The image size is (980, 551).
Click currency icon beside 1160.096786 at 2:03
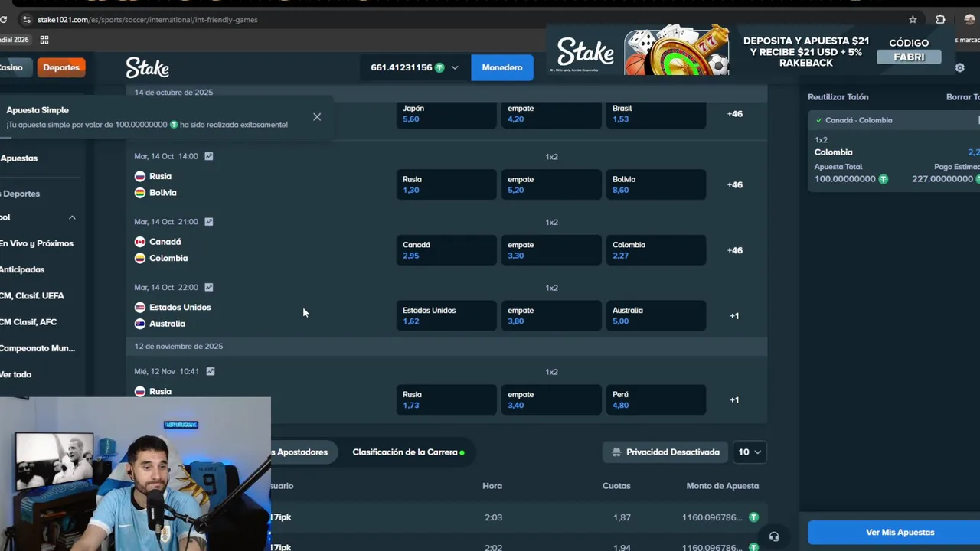(x=753, y=517)
